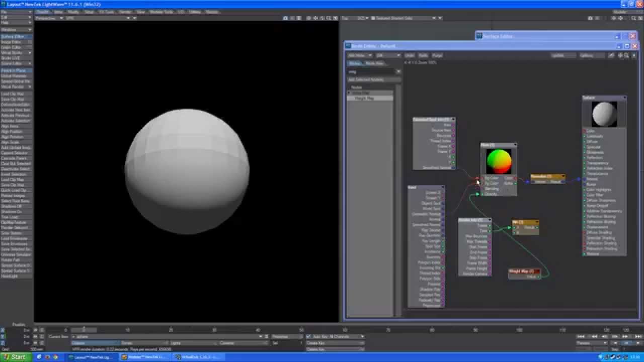The width and height of the screenshot is (644, 362).
Task: Select Objects edit mode button
Action: 95,343
